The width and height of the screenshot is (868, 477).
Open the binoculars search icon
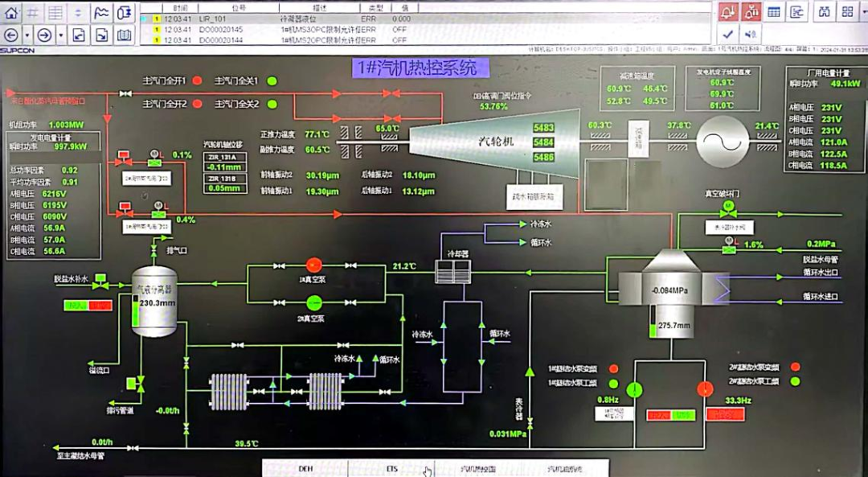point(825,12)
